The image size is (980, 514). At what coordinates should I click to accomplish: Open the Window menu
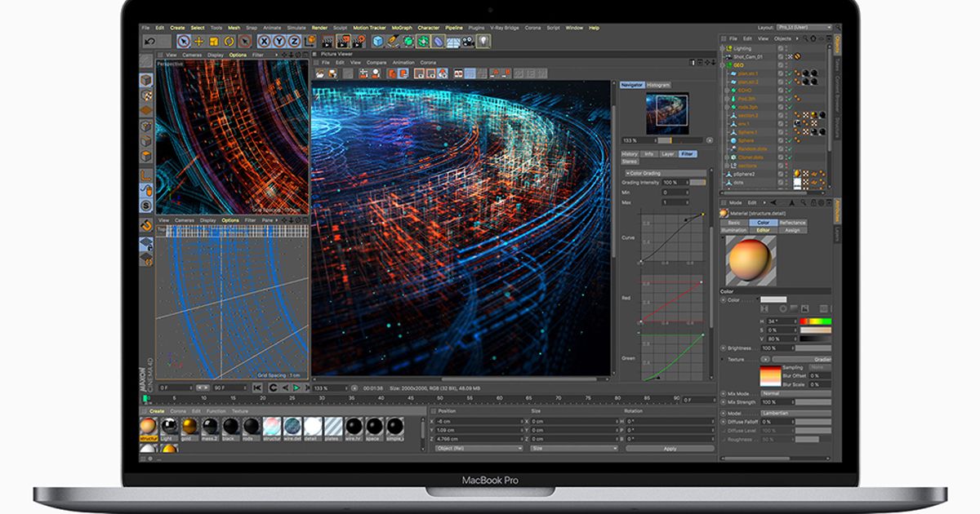pyautogui.click(x=574, y=28)
